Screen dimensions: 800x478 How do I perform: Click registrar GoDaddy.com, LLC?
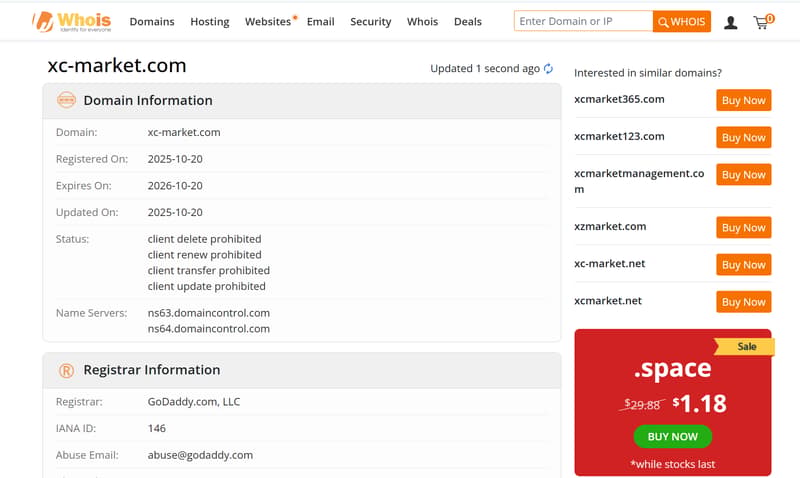pos(194,401)
